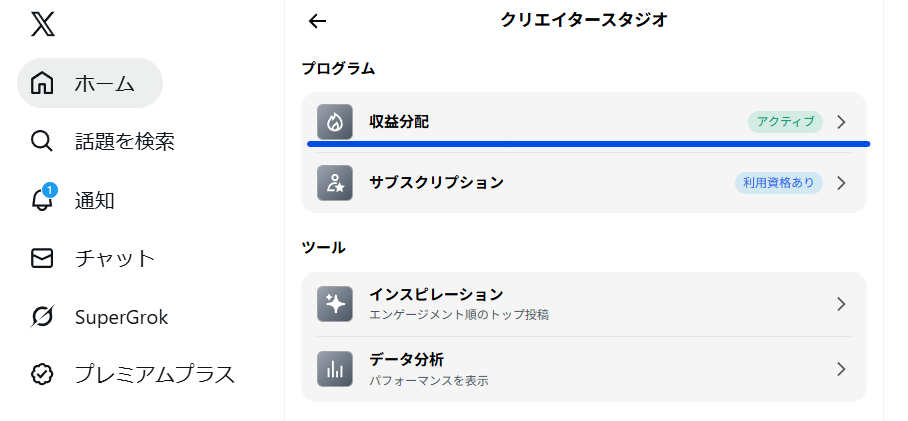Viewport: 908px width, 421px height.
Task: Click the SuperGrok icon
Action: click(x=42, y=318)
